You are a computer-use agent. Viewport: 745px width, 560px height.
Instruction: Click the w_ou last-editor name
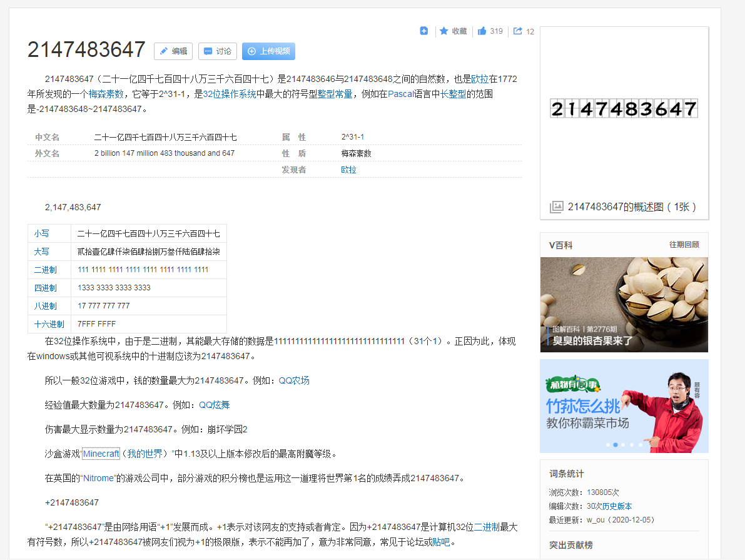(x=595, y=520)
